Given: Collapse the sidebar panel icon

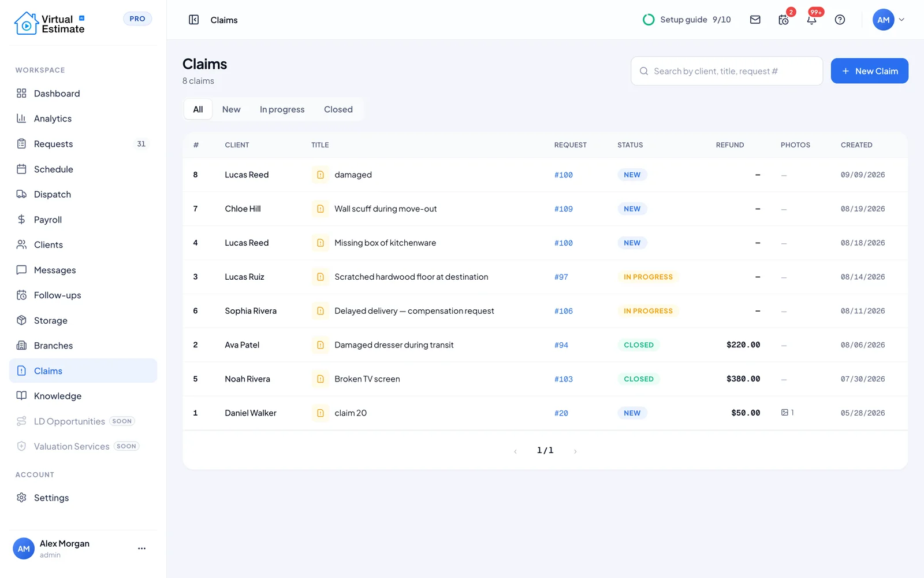Looking at the screenshot, I should [x=194, y=20].
